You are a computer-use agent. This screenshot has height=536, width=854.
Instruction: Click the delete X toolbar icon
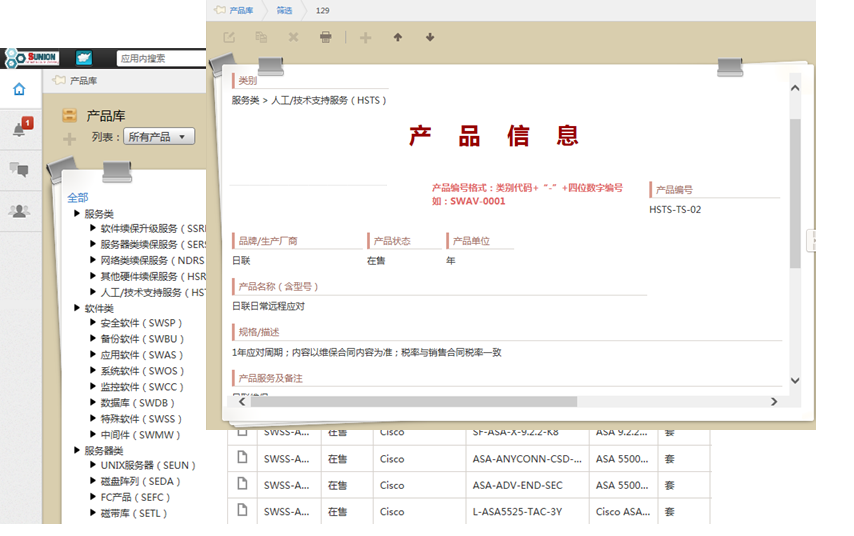pyautogui.click(x=294, y=37)
